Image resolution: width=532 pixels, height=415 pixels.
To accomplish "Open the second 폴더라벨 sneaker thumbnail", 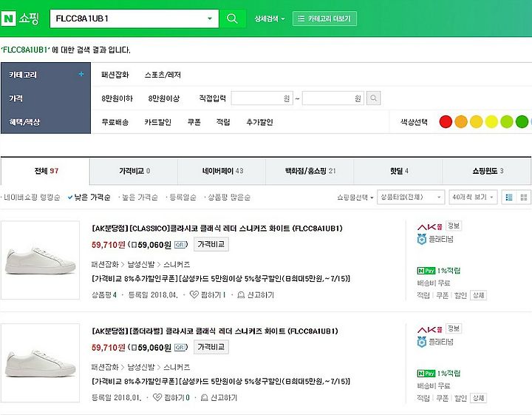I will [x=41, y=362].
